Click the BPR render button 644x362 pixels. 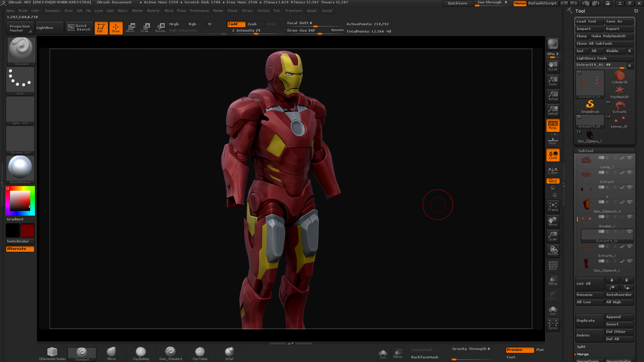point(553,44)
